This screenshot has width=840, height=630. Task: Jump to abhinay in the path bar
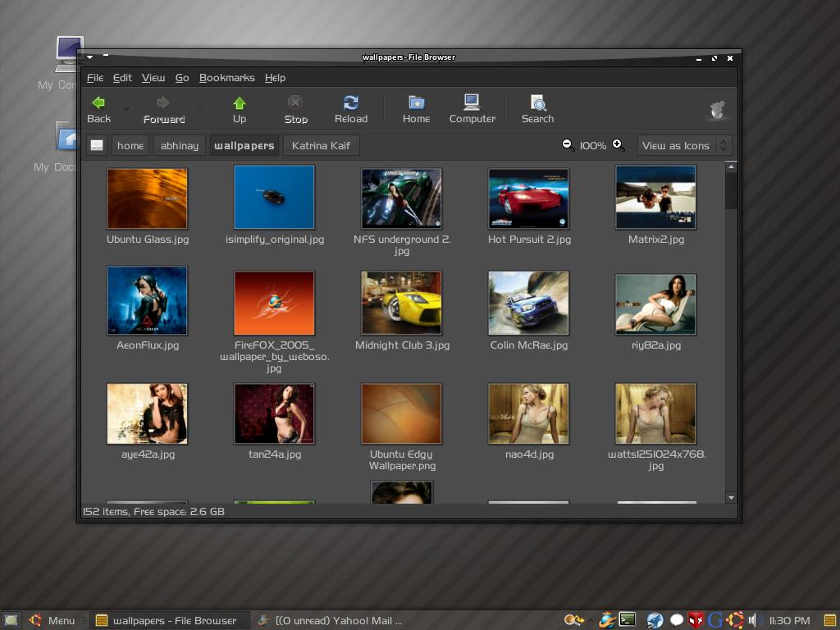point(180,145)
